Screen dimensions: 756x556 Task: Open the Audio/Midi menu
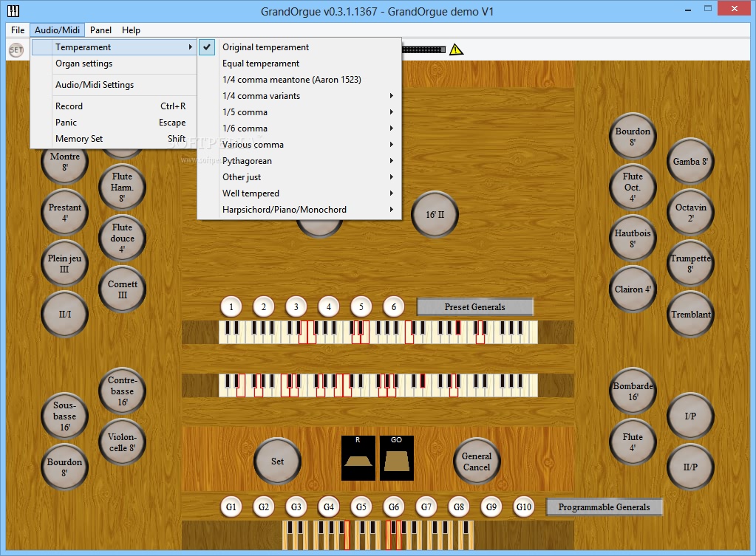pos(58,30)
